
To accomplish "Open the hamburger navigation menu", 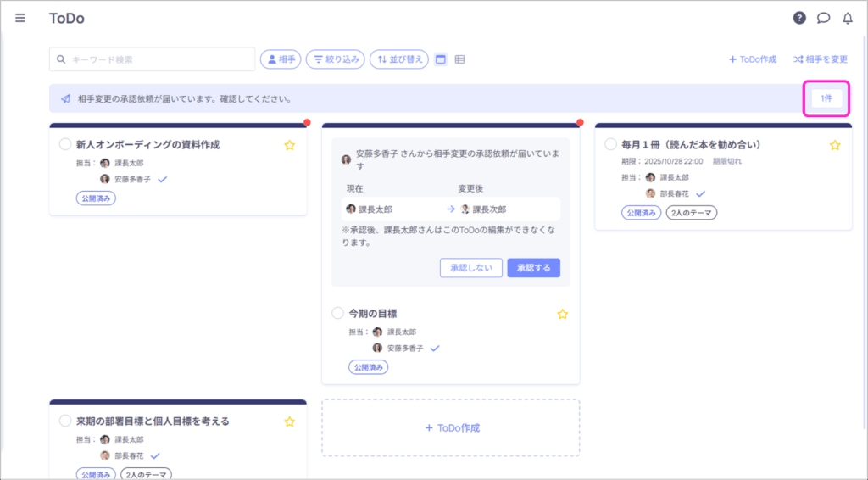I will click(20, 18).
